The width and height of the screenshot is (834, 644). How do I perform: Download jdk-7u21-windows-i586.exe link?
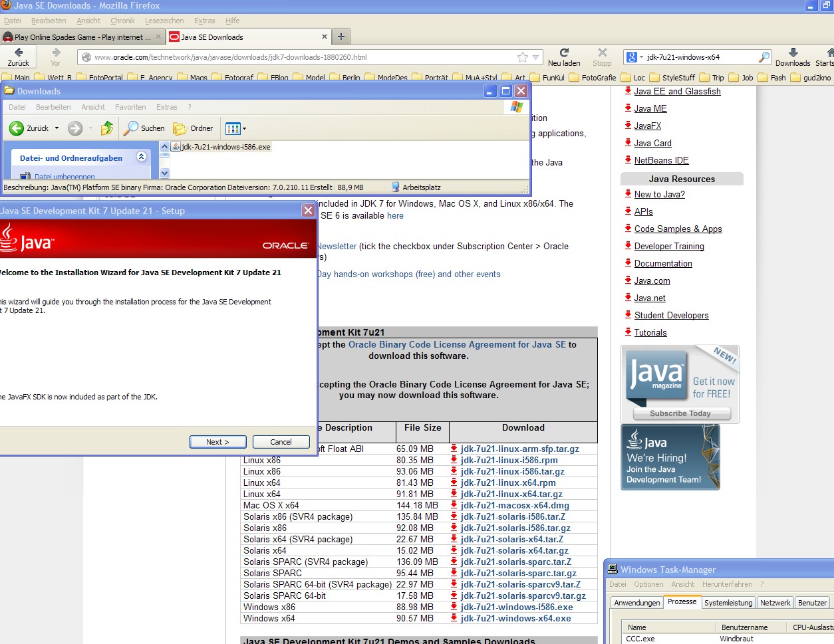[517, 607]
